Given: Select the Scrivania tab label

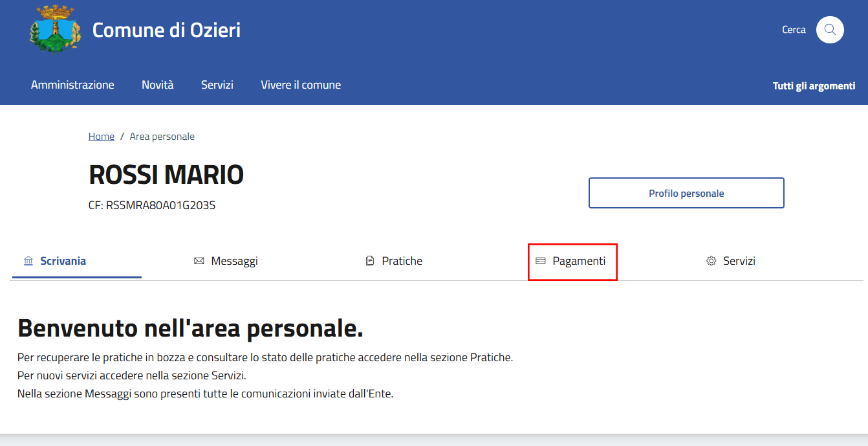Looking at the screenshot, I should [x=63, y=261].
